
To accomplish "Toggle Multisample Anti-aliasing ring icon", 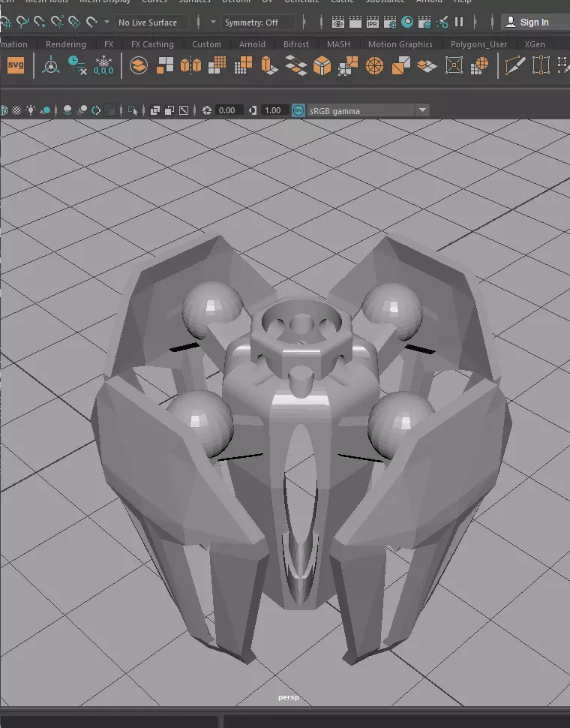I will [x=96, y=110].
